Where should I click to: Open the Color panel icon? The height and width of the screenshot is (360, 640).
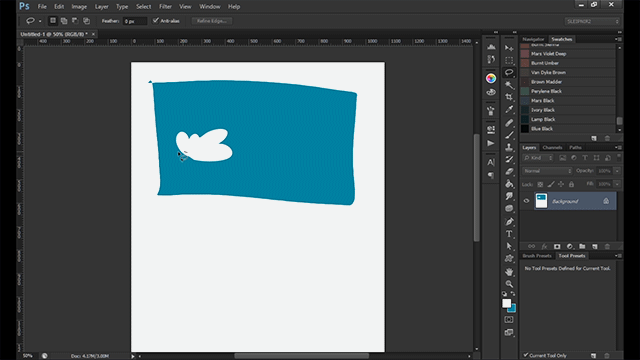pyautogui.click(x=491, y=78)
